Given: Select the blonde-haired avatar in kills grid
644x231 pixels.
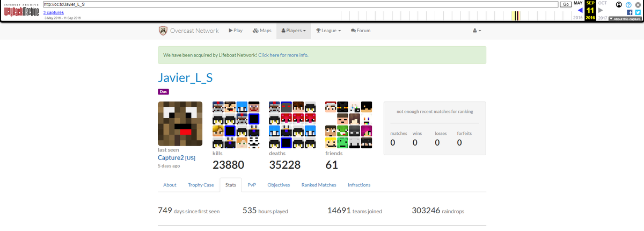Looking at the screenshot, I should click(218, 131).
